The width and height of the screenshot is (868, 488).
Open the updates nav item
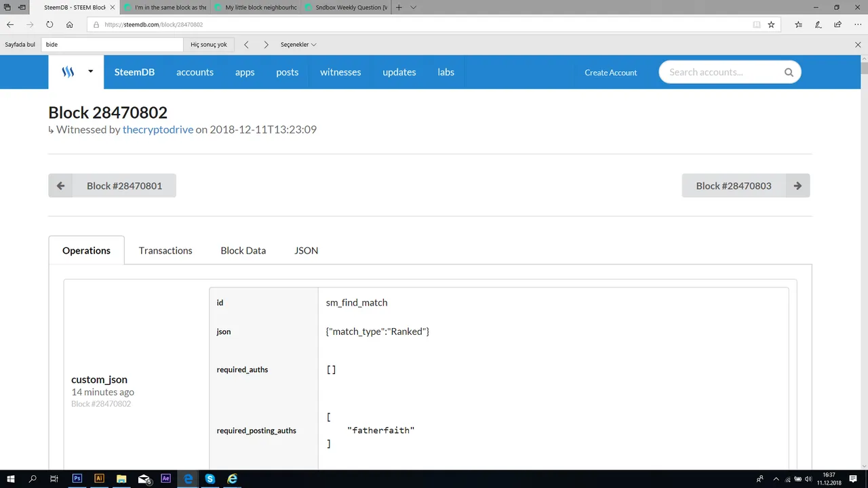point(399,72)
